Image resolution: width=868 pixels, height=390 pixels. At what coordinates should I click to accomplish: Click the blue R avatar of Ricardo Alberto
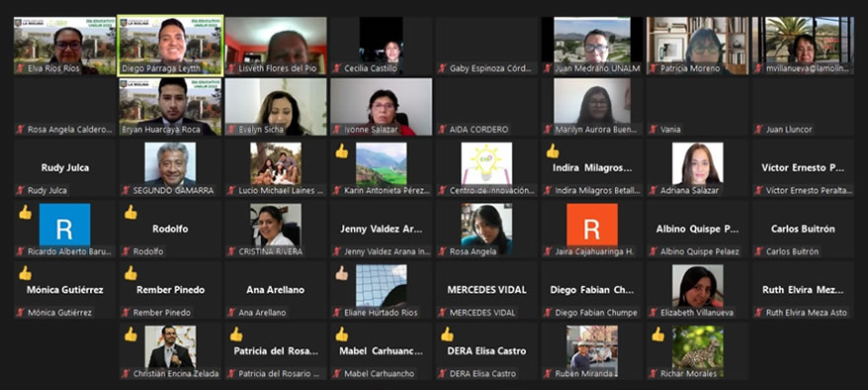(x=65, y=225)
